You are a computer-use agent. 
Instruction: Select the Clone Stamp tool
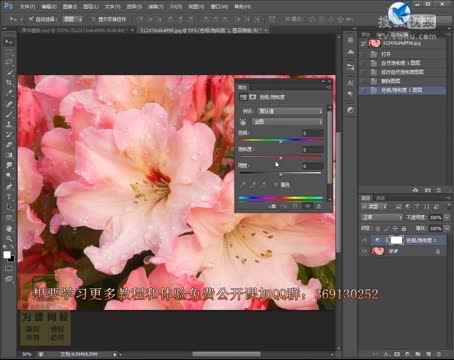(9, 124)
